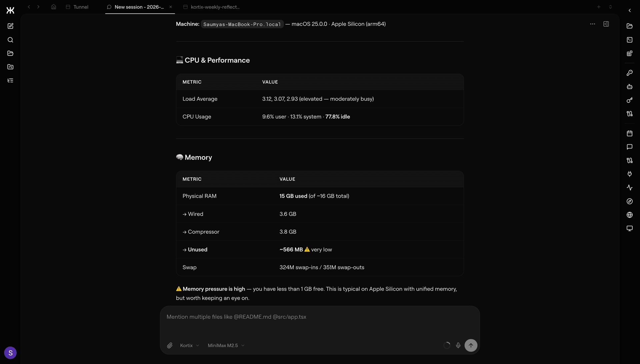Viewport: 640px width, 364px height.
Task: Go to home via house icon
Action: pos(53,7)
